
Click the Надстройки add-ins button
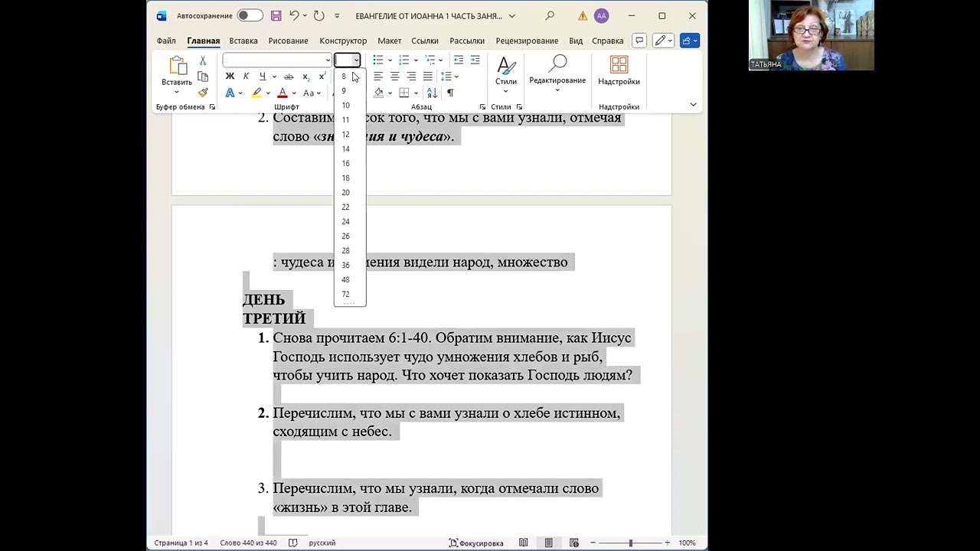point(619,71)
